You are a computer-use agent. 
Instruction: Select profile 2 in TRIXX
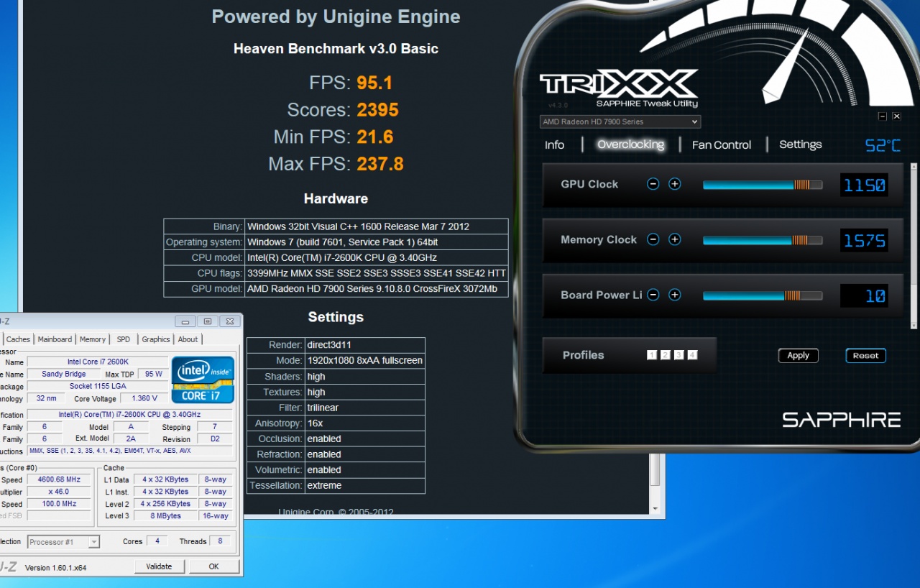pyautogui.click(x=666, y=355)
